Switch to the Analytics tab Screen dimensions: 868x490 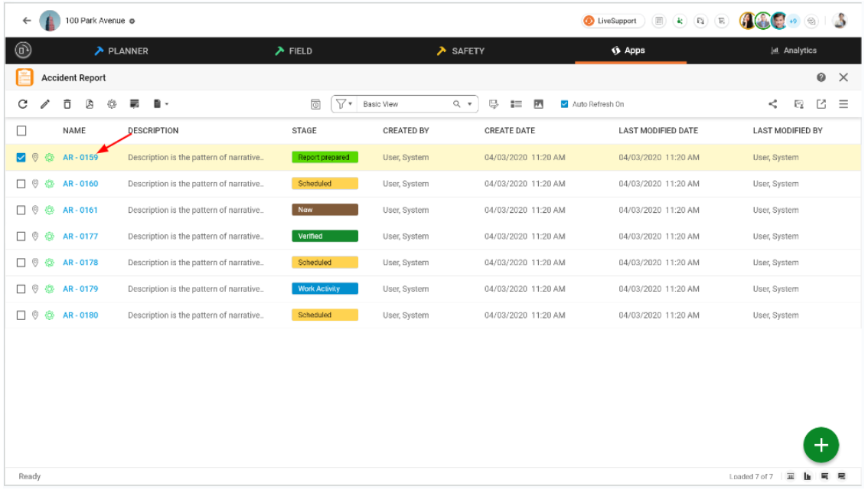794,51
